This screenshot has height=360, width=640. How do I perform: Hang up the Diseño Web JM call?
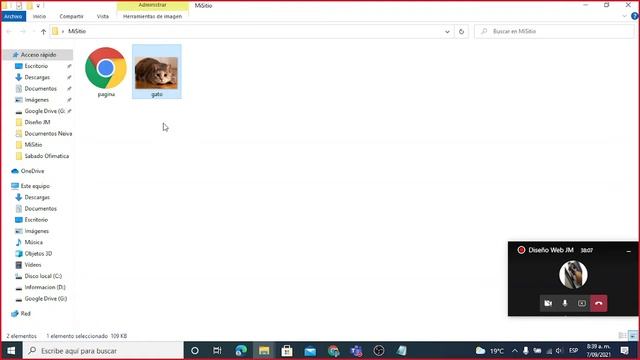tap(599, 303)
